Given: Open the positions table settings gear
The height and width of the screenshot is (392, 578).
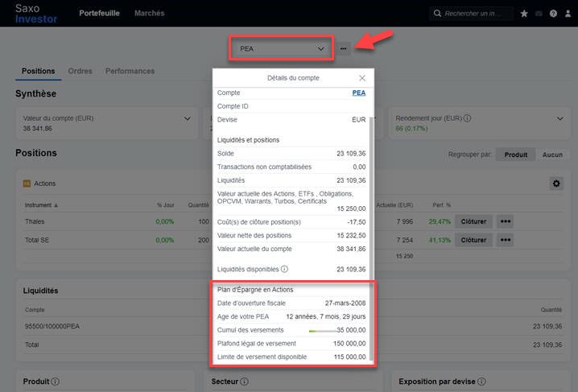Looking at the screenshot, I should click(x=556, y=184).
